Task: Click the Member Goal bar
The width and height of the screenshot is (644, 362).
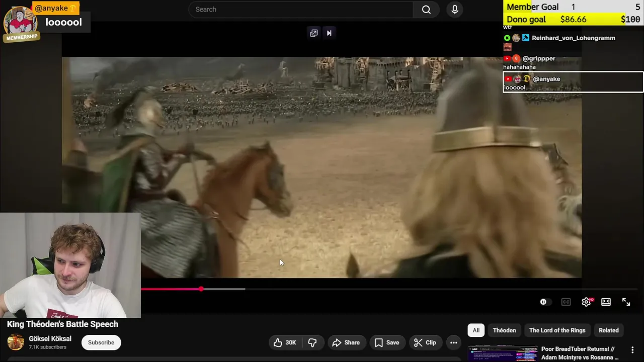Action: (574, 7)
